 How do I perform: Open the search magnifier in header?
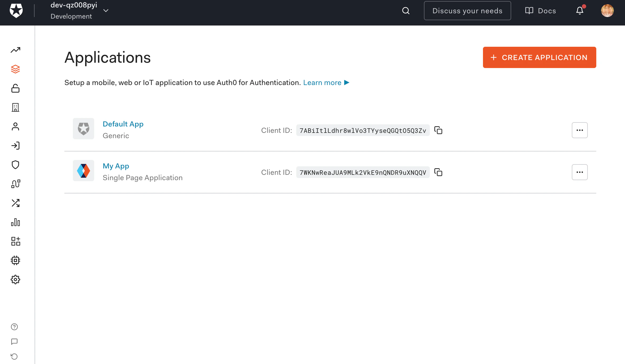(406, 11)
